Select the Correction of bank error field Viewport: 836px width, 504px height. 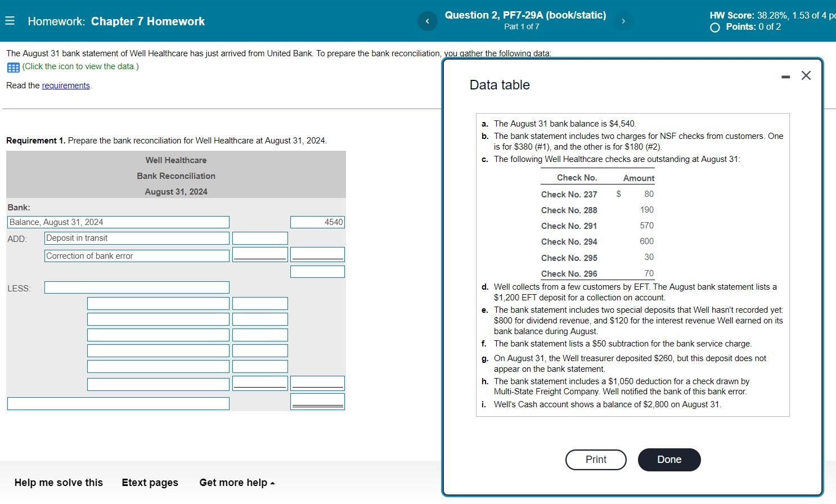(136, 255)
